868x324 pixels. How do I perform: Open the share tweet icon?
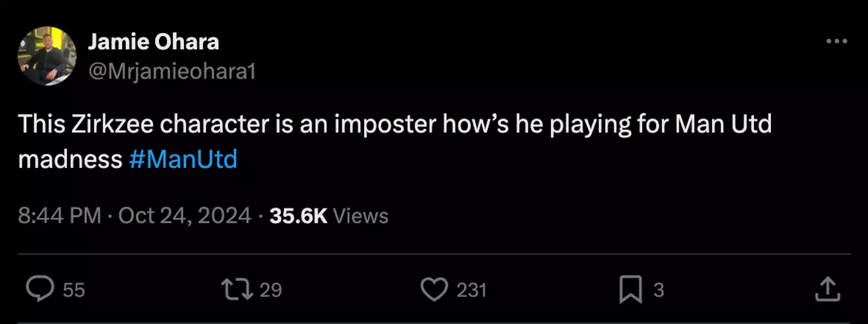click(827, 290)
